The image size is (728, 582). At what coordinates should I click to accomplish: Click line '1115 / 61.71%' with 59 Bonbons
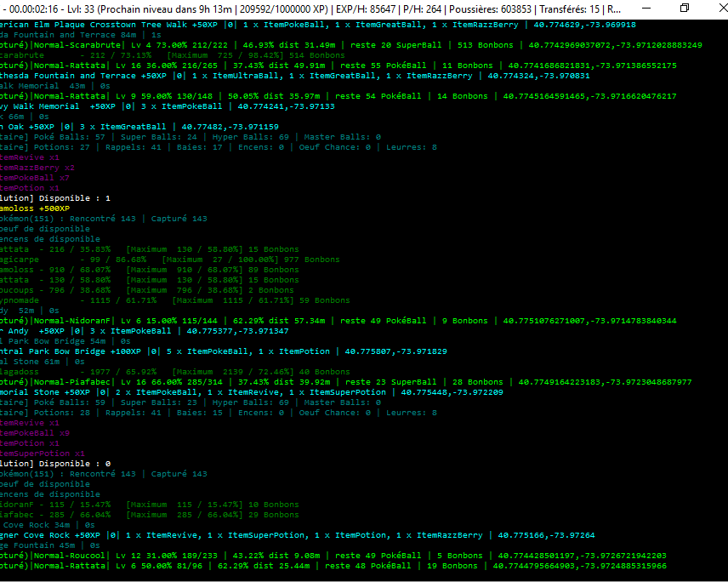[175, 300]
